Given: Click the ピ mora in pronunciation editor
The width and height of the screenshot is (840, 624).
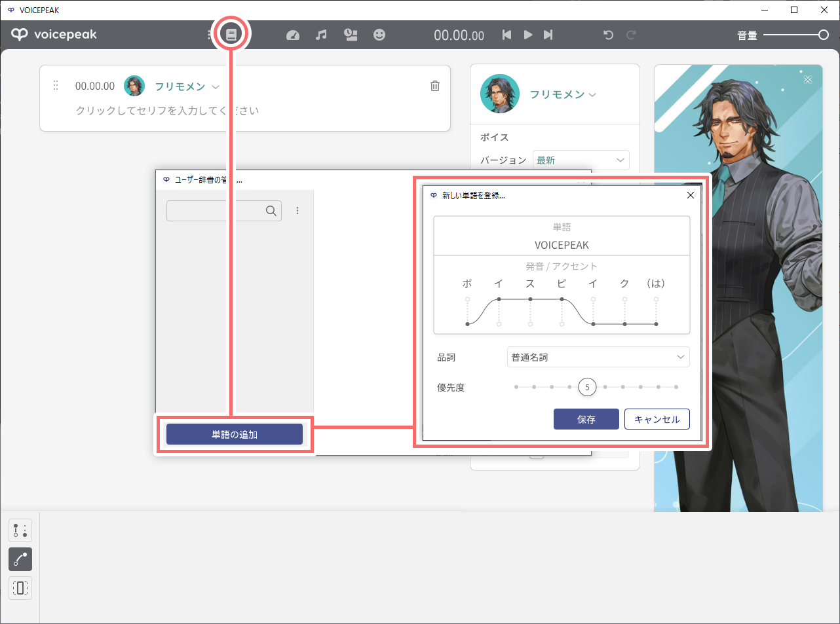Looking at the screenshot, I should [x=562, y=284].
